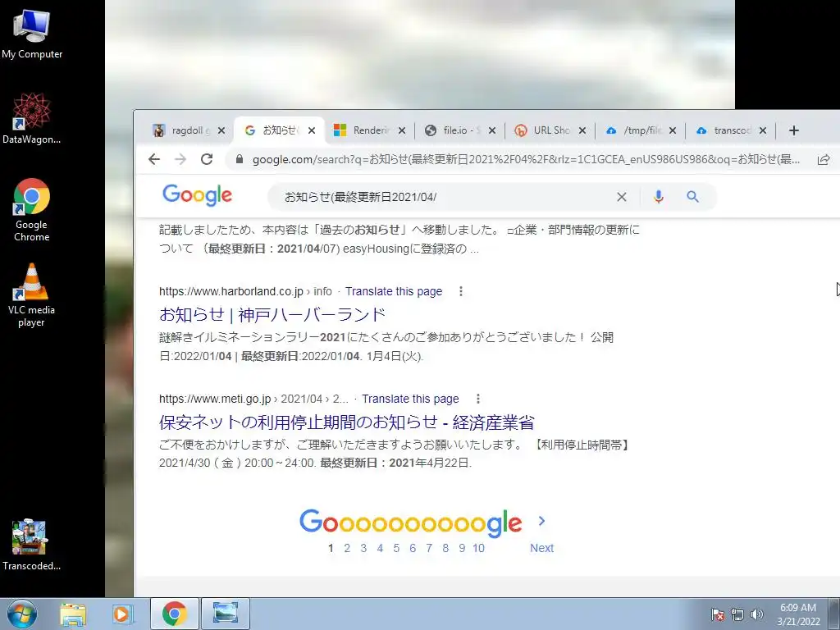Select the Chrome taskbar button
Viewport: 840px width, 630px height.
tap(175, 614)
